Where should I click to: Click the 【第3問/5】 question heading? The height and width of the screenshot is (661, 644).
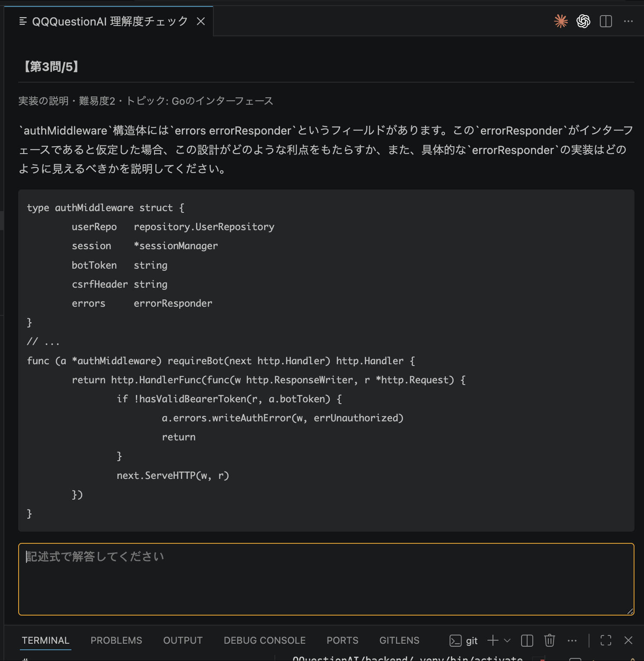tap(51, 67)
